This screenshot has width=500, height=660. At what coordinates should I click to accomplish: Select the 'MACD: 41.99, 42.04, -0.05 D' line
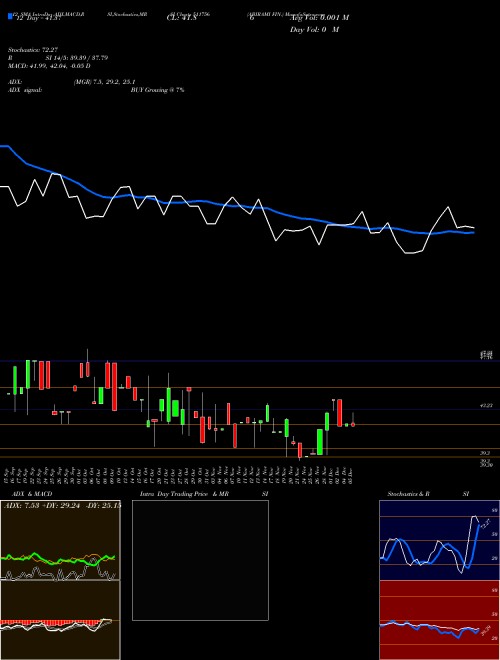click(49, 66)
